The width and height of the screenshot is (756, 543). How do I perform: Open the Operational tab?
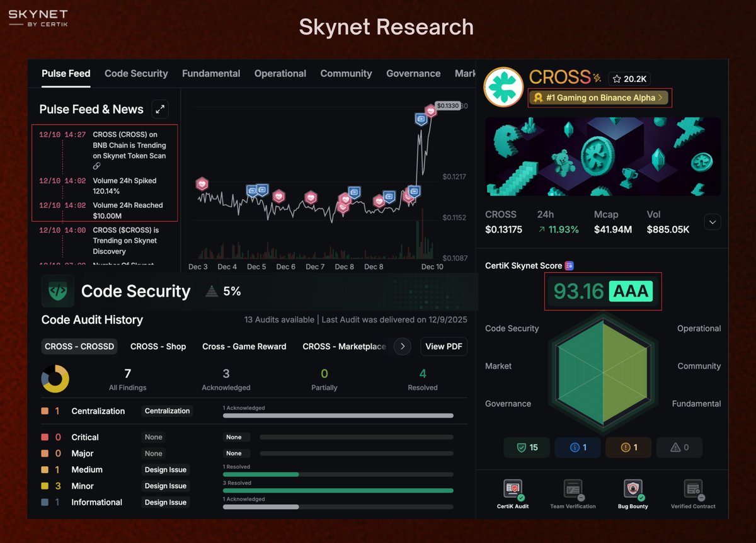(x=280, y=74)
